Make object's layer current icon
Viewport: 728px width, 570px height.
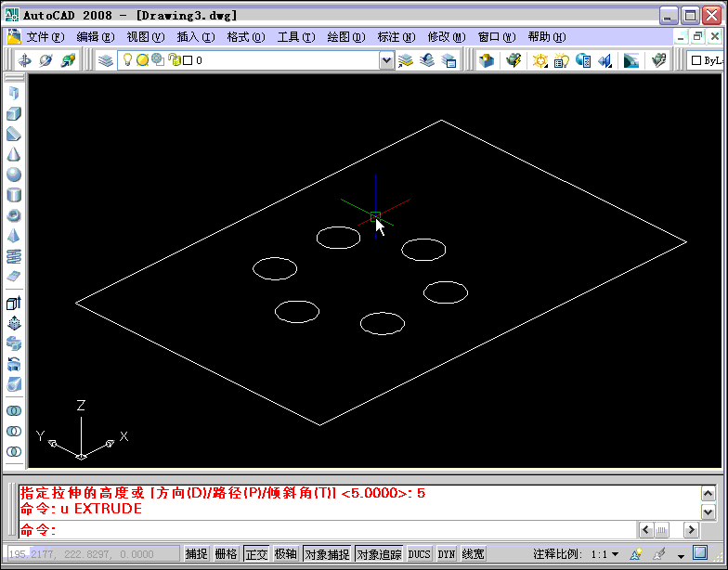pos(405,60)
